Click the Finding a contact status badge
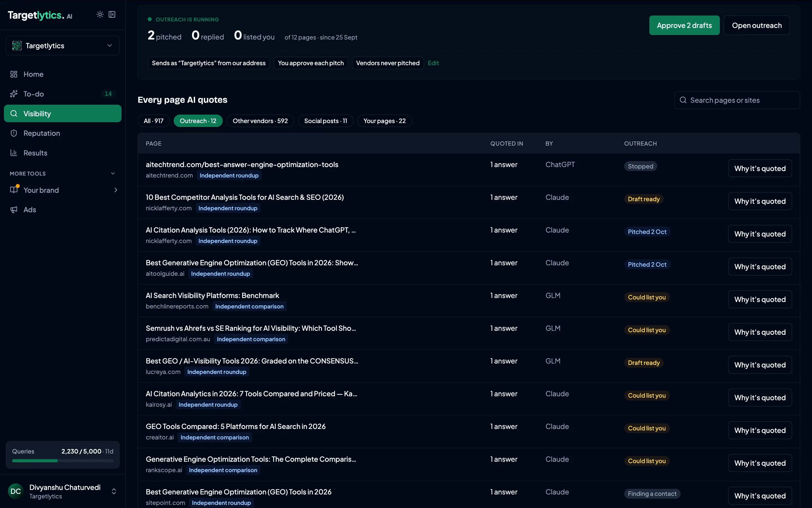Image resolution: width=812 pixels, height=508 pixels. click(x=652, y=494)
